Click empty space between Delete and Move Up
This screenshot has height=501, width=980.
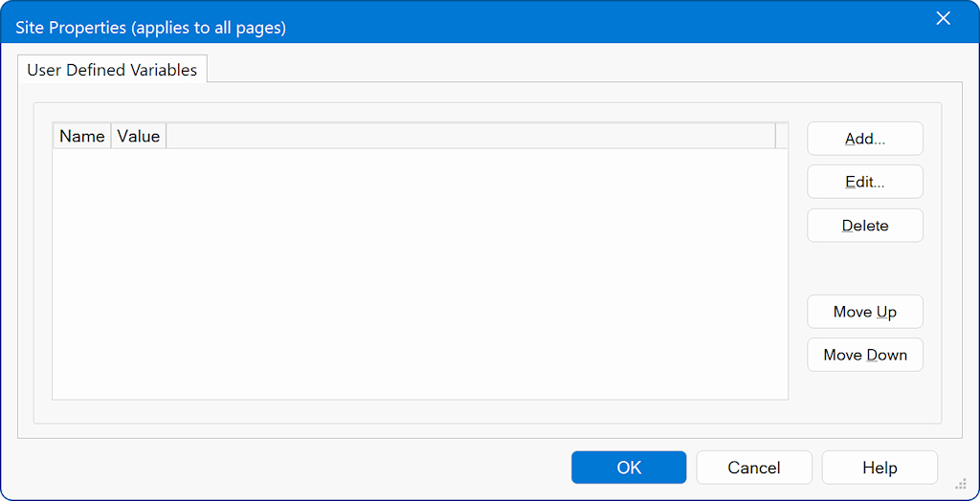point(865,269)
